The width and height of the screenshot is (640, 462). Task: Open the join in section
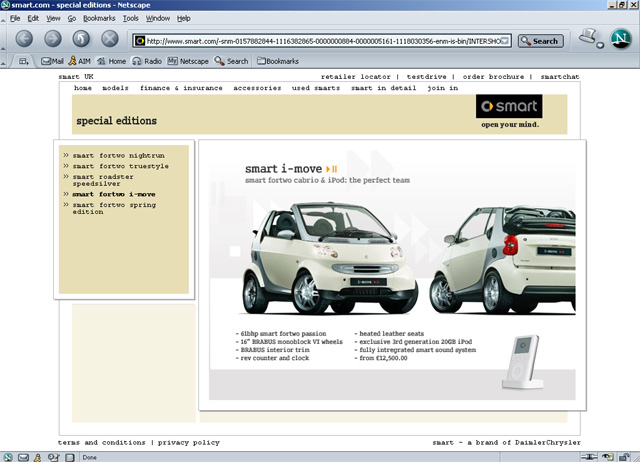click(x=442, y=88)
